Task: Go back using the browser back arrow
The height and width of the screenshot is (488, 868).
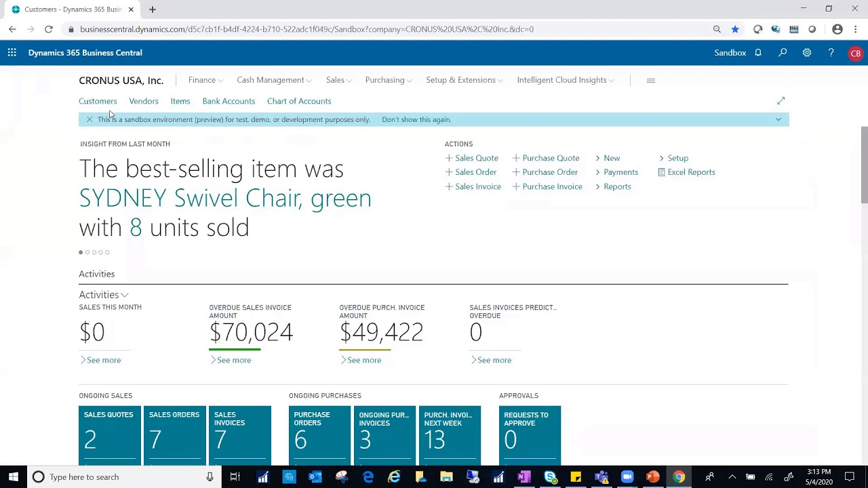Action: tap(12, 29)
